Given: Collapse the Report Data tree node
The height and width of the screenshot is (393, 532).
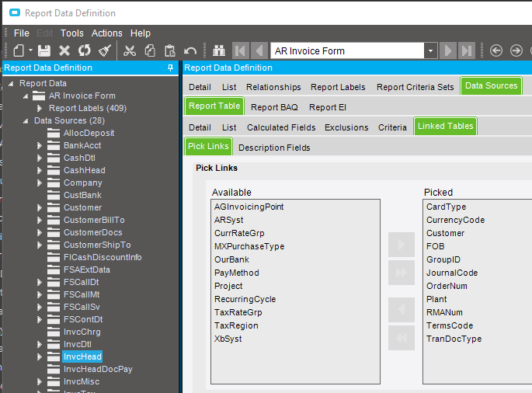Looking at the screenshot, I should pos(11,83).
